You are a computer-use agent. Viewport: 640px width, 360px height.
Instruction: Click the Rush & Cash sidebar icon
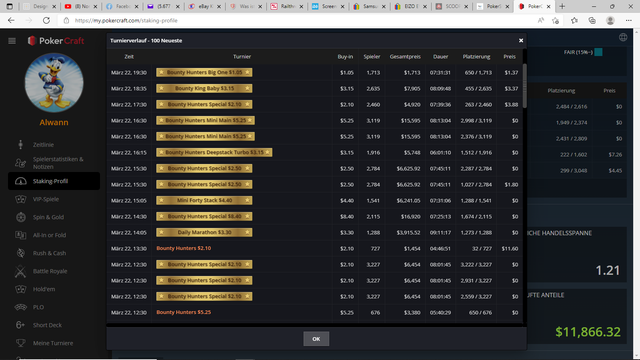20,253
